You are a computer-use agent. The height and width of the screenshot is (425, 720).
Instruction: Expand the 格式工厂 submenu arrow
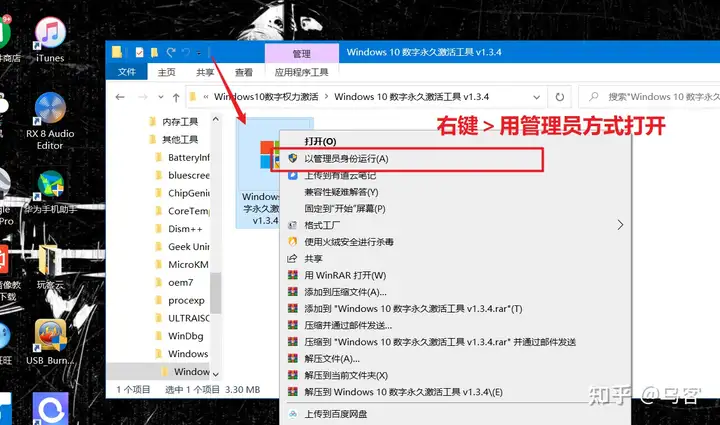pyautogui.click(x=620, y=225)
